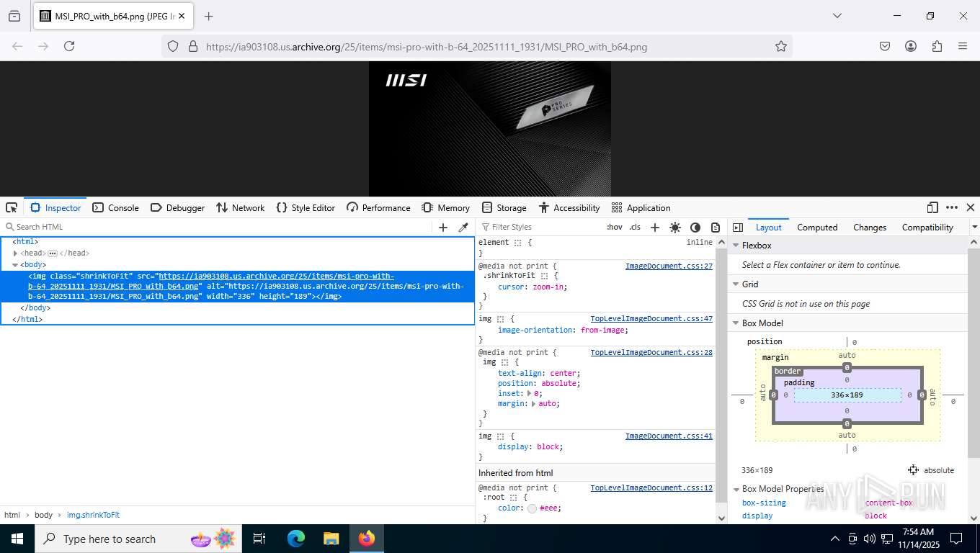Collapse the three-pane inspector sidebar toggle
Viewport: 980px width, 553px height.
coord(737,227)
